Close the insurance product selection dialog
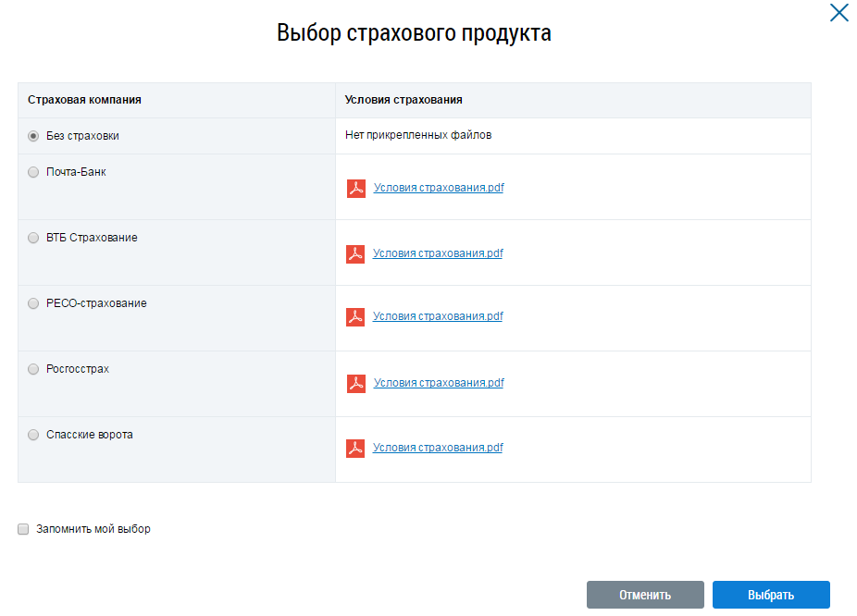This screenshot has height=616, width=857. click(838, 13)
